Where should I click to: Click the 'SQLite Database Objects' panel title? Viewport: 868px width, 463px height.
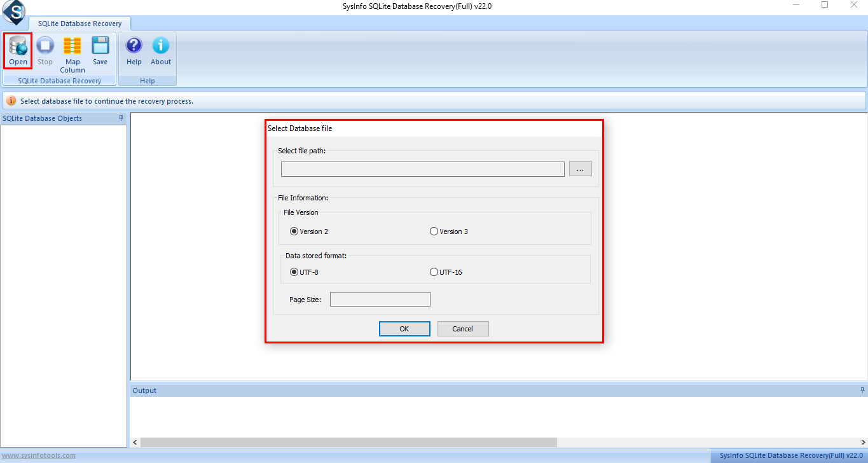pyautogui.click(x=43, y=118)
